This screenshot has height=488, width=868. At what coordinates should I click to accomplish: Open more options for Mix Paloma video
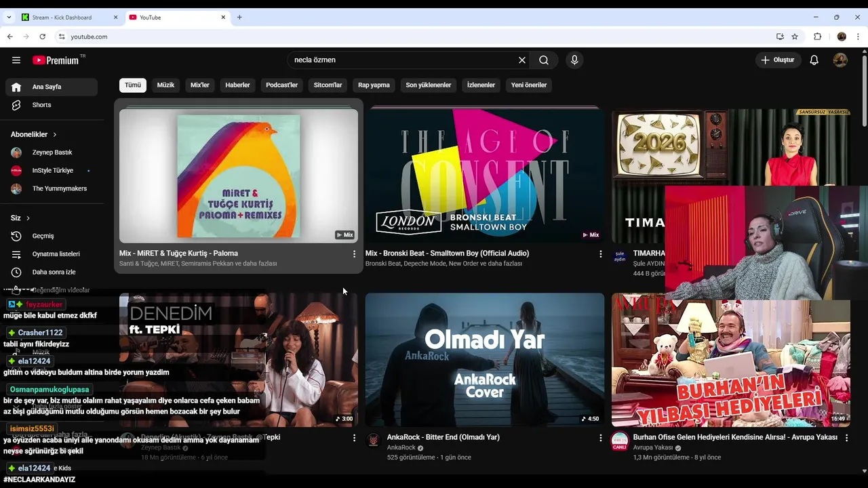(354, 254)
